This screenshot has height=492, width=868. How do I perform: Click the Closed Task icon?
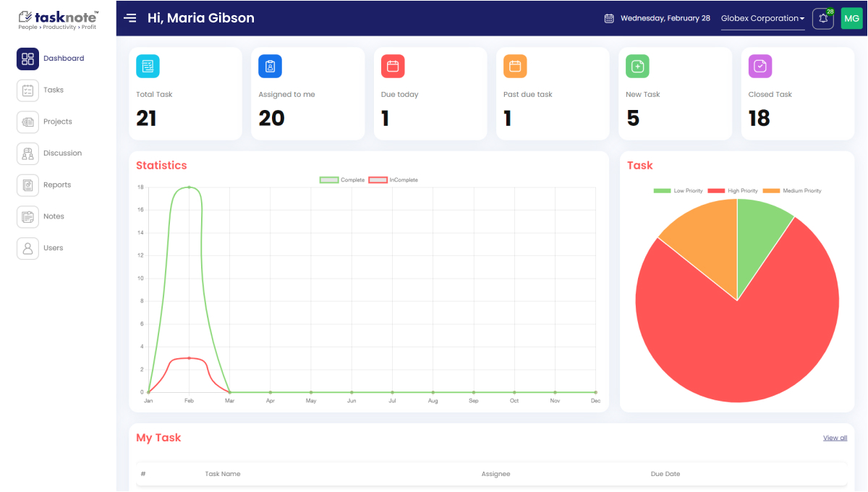pos(760,67)
